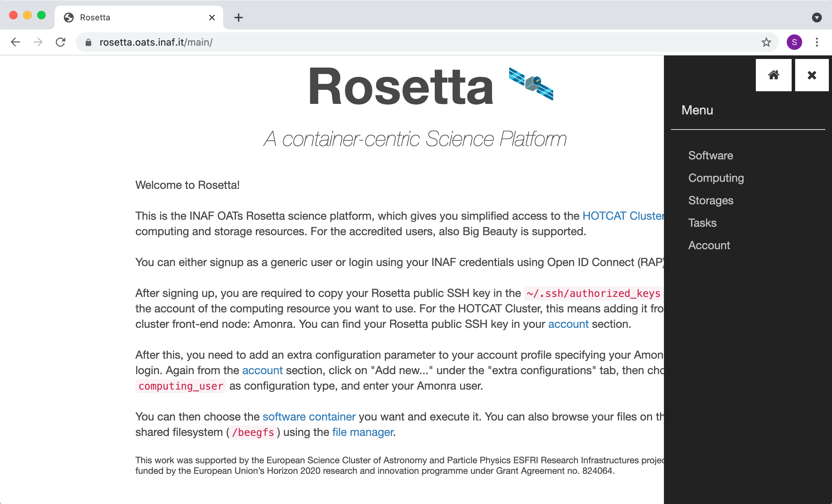Open Storages from the menu

coord(711,200)
